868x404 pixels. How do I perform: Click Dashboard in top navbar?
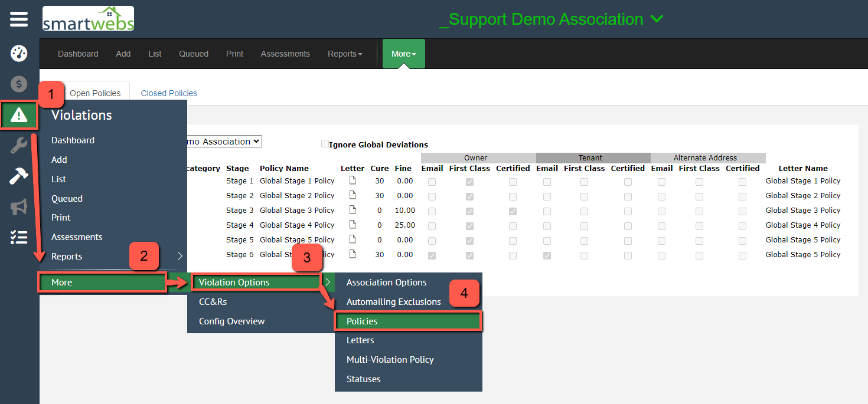tap(78, 54)
